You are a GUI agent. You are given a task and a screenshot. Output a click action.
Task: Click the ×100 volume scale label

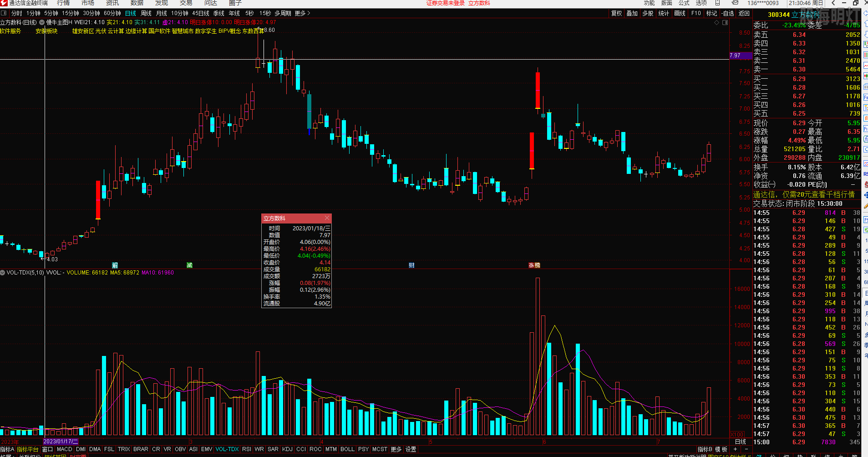(x=737, y=435)
